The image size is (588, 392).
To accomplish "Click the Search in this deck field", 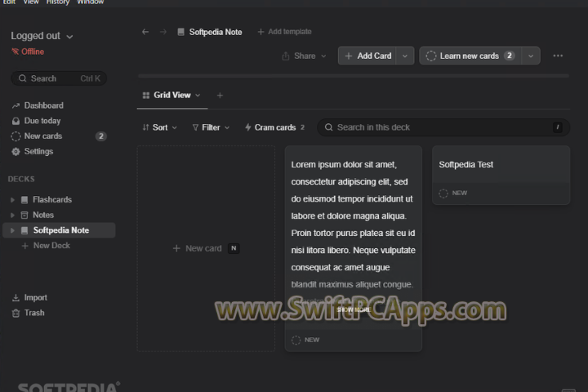I will tap(443, 127).
